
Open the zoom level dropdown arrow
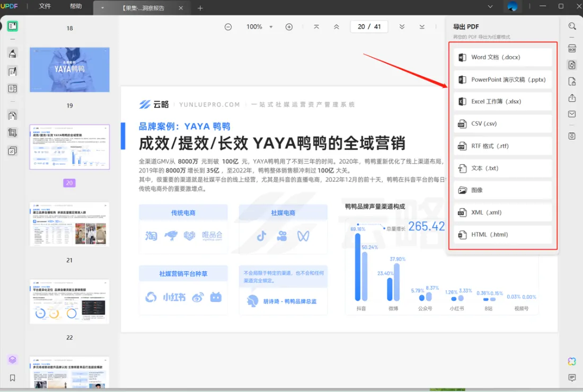271,27
